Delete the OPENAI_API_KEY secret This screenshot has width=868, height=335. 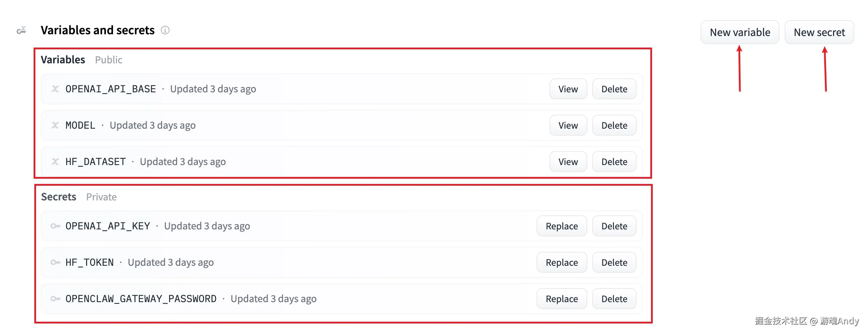[x=614, y=226]
